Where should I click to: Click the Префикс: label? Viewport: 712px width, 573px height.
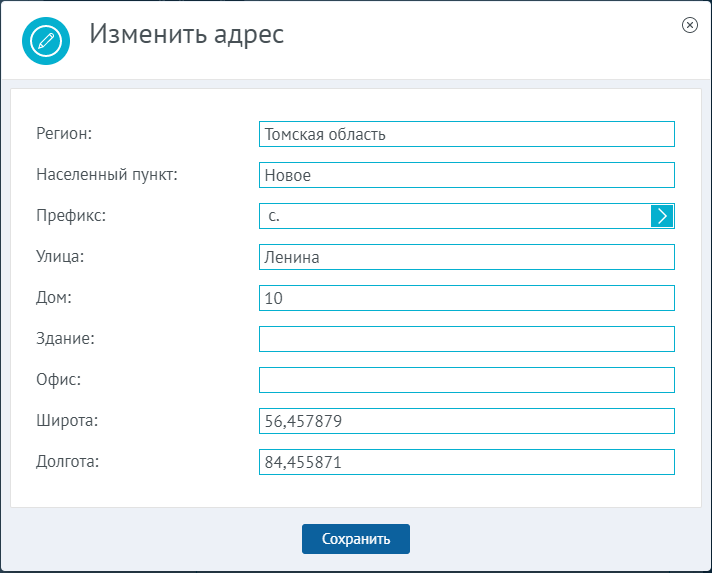click(x=71, y=215)
